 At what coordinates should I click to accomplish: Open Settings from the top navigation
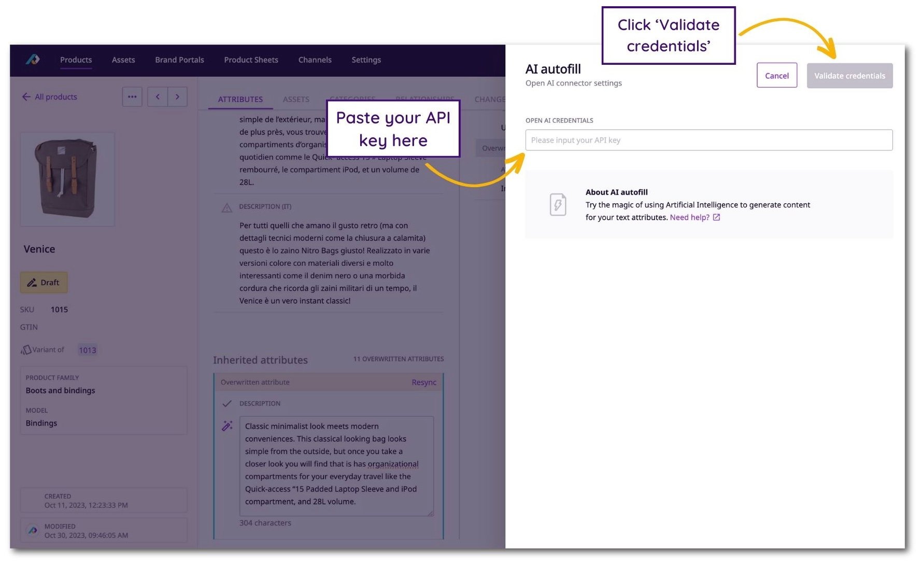click(x=366, y=60)
